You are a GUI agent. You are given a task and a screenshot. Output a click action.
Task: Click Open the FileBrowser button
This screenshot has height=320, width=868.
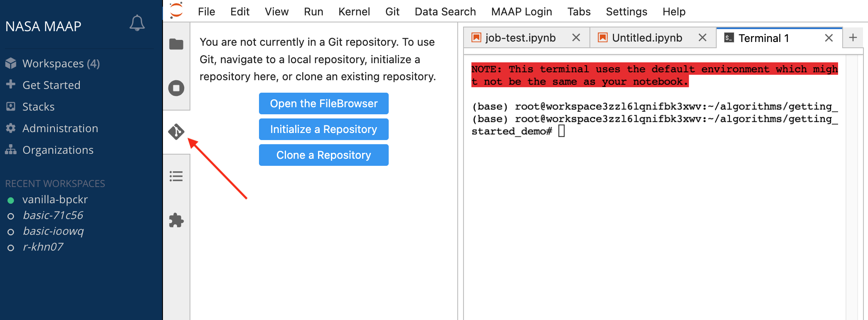point(324,103)
